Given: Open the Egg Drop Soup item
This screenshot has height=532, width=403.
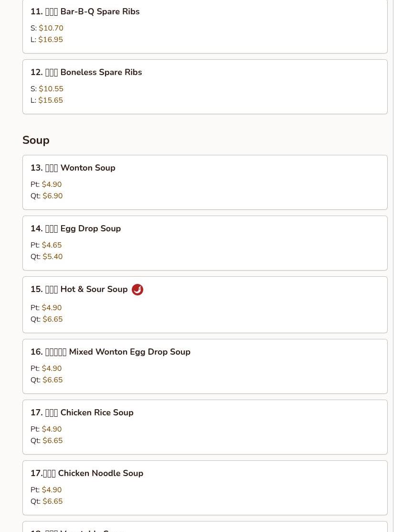Looking at the screenshot, I should click(75, 228).
